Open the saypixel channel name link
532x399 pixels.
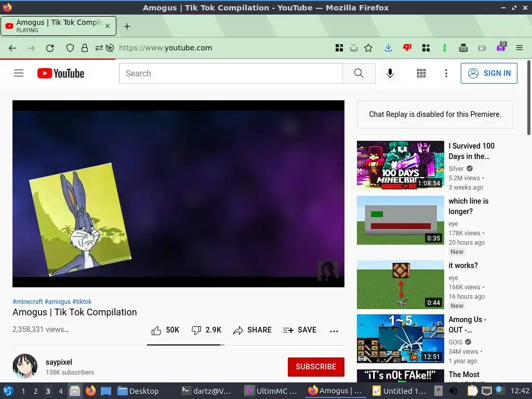(x=59, y=362)
